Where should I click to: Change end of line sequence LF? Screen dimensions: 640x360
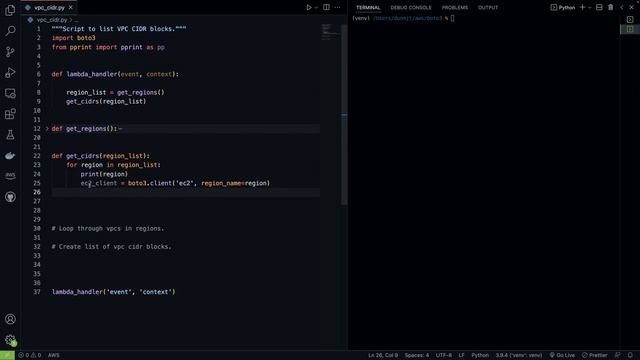coord(461,355)
